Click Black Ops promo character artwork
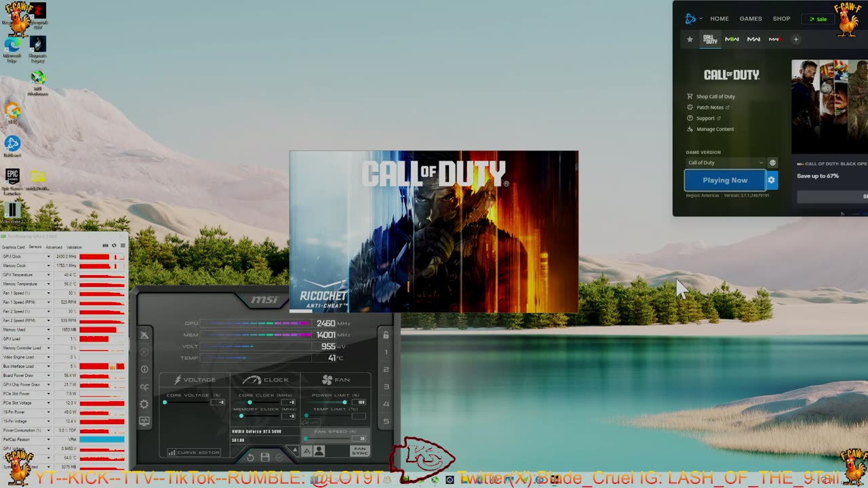The width and height of the screenshot is (868, 488). 830,106
